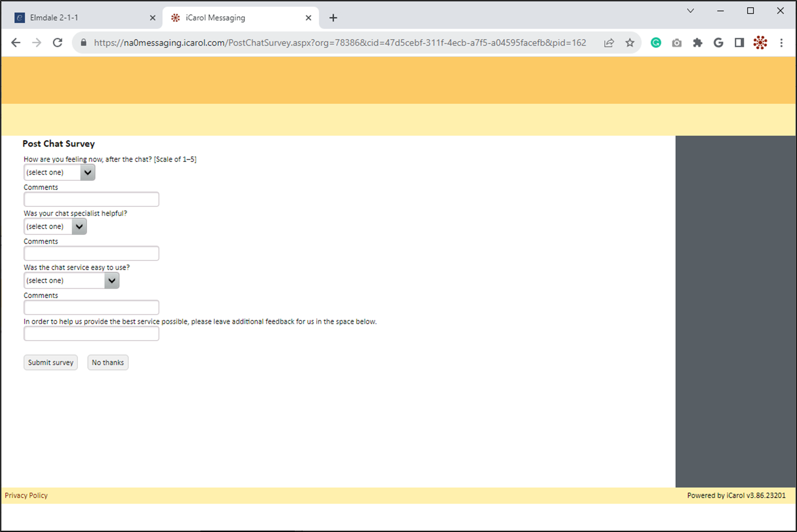
Task: Open a new browser tab
Action: (x=333, y=18)
